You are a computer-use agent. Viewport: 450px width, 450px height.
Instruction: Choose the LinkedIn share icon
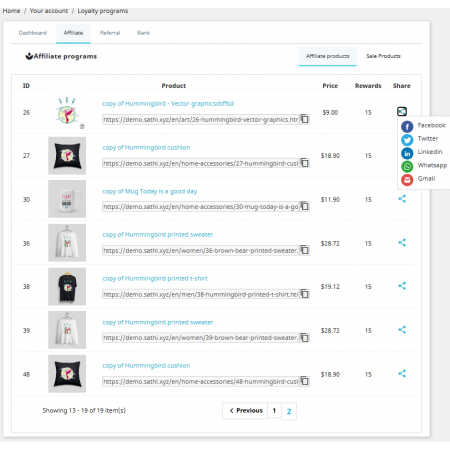(407, 153)
